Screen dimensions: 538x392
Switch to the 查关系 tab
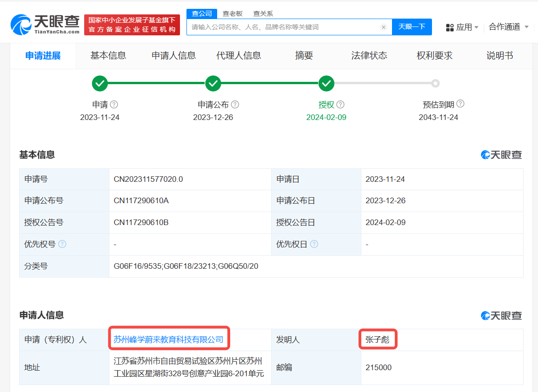[x=264, y=13]
